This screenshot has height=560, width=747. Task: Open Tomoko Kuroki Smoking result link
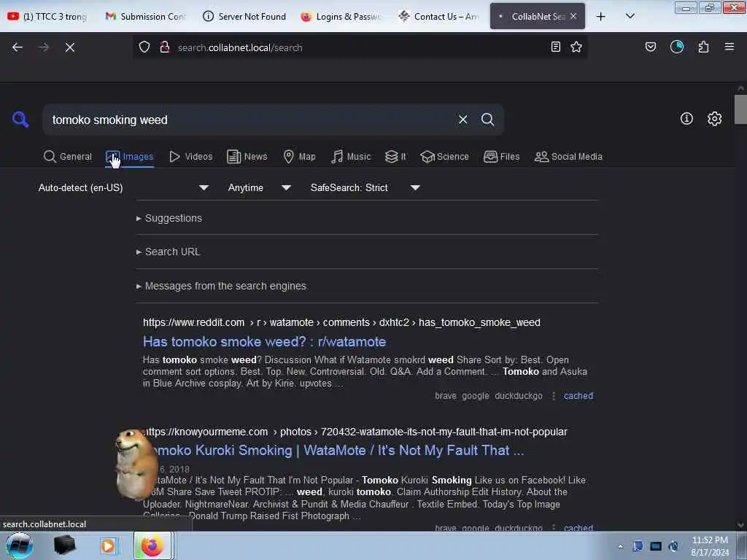click(333, 451)
